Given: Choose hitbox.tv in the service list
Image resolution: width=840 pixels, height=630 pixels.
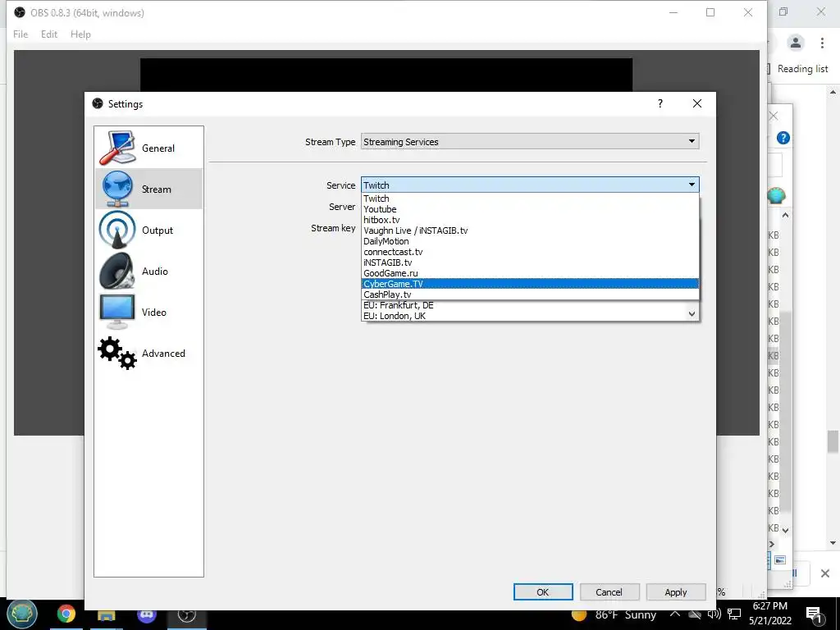Looking at the screenshot, I should click(530, 220).
